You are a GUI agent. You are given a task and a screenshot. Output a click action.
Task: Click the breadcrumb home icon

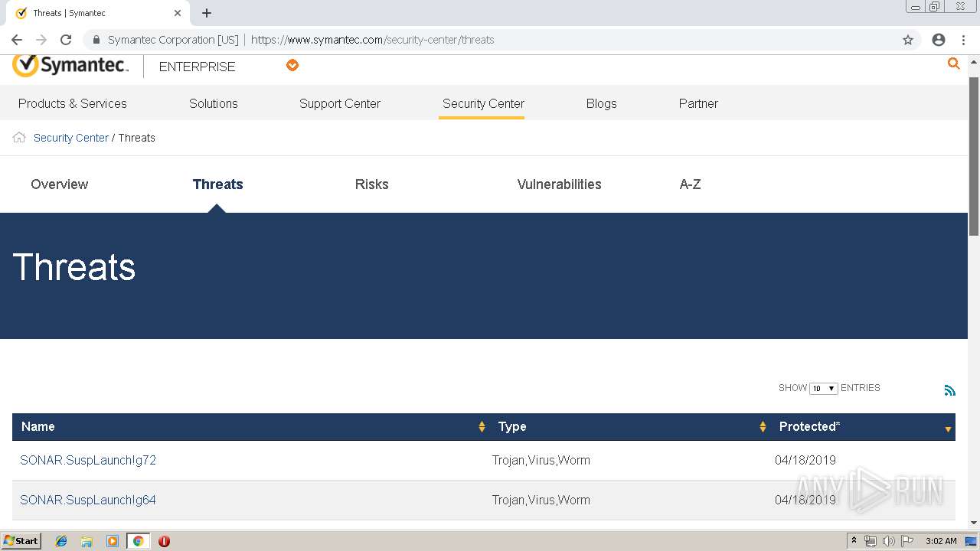(19, 138)
